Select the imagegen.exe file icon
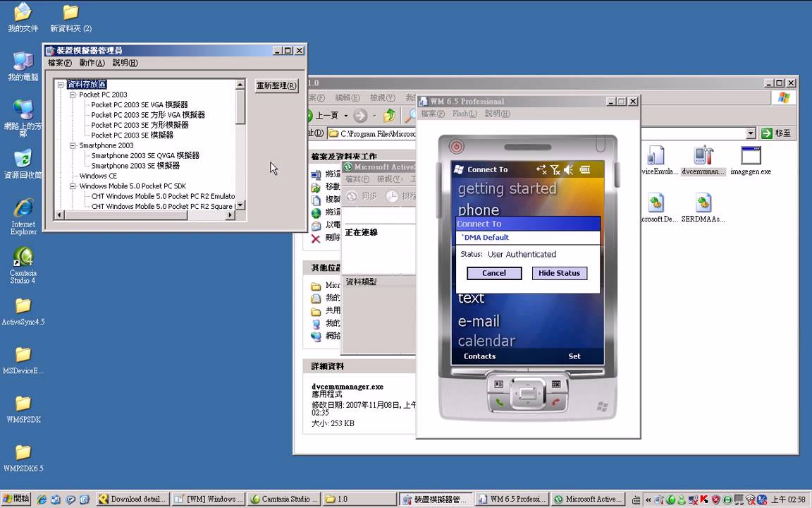 tap(751, 161)
